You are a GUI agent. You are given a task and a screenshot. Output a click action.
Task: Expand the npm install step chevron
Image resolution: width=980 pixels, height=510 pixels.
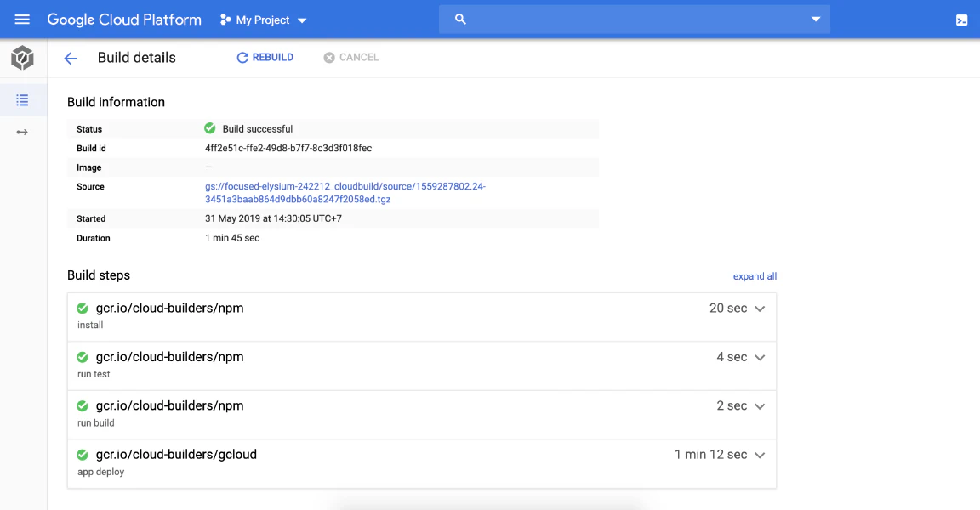coord(760,309)
